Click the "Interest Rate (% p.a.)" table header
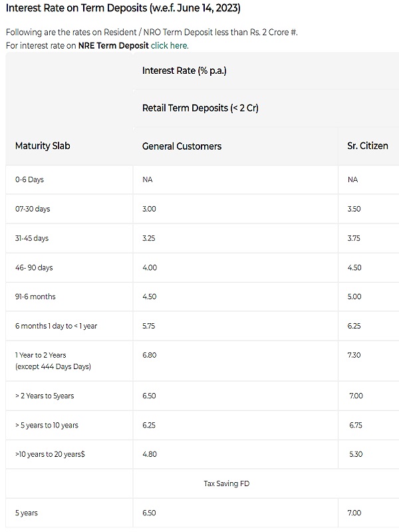This screenshot has height=532, width=399. [x=184, y=70]
